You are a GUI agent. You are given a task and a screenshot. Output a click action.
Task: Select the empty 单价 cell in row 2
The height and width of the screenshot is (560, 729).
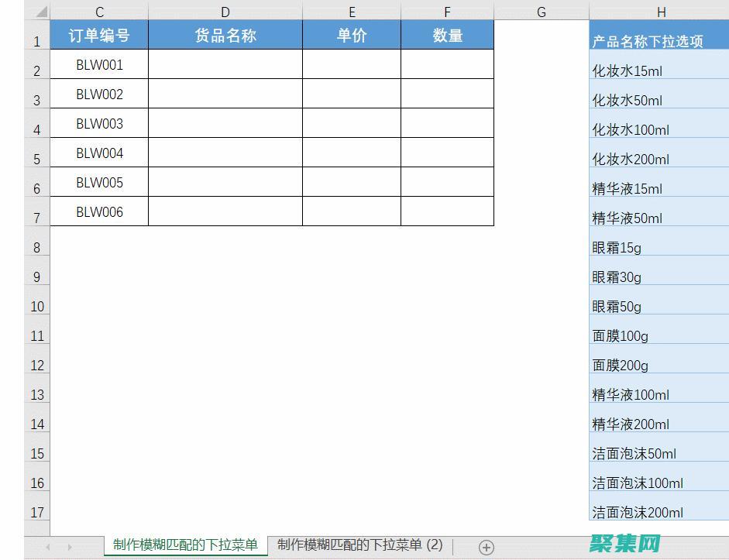352,64
